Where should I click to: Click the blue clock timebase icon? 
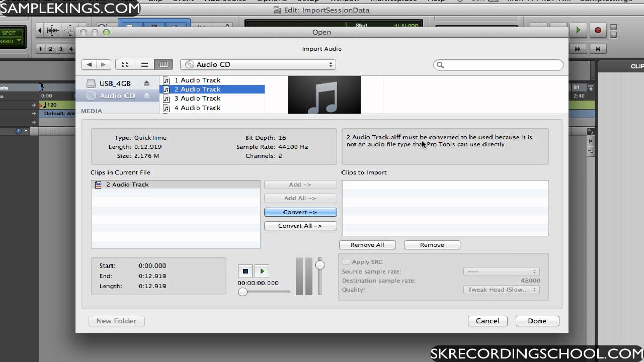(19, 131)
